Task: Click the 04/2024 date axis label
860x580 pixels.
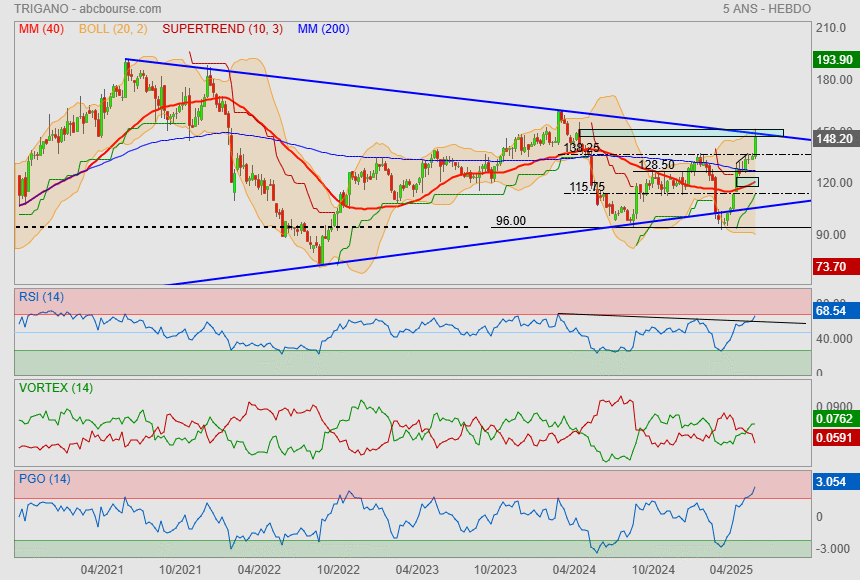Action: tap(574, 570)
